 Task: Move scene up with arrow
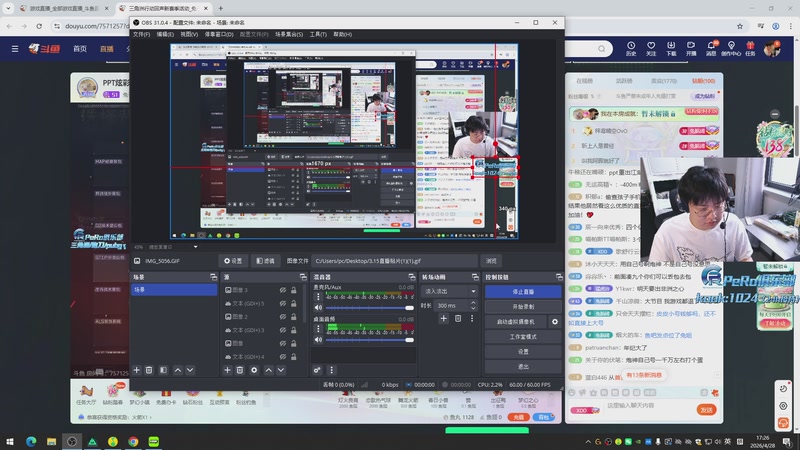178,370
